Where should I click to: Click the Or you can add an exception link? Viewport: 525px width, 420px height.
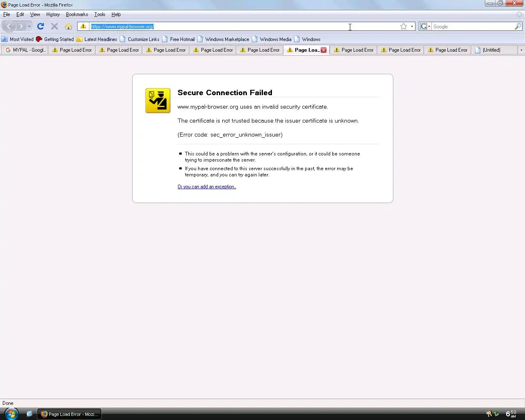pyautogui.click(x=207, y=187)
